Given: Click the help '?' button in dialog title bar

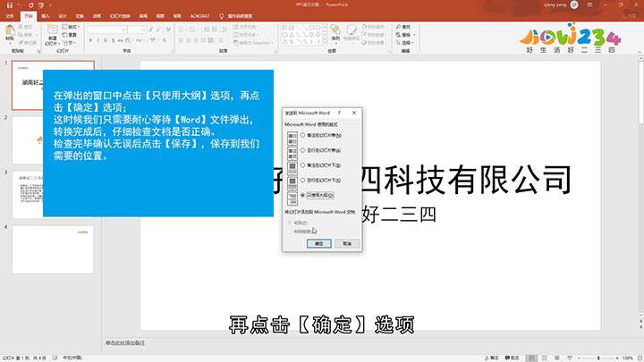Looking at the screenshot, I should 339,113.
